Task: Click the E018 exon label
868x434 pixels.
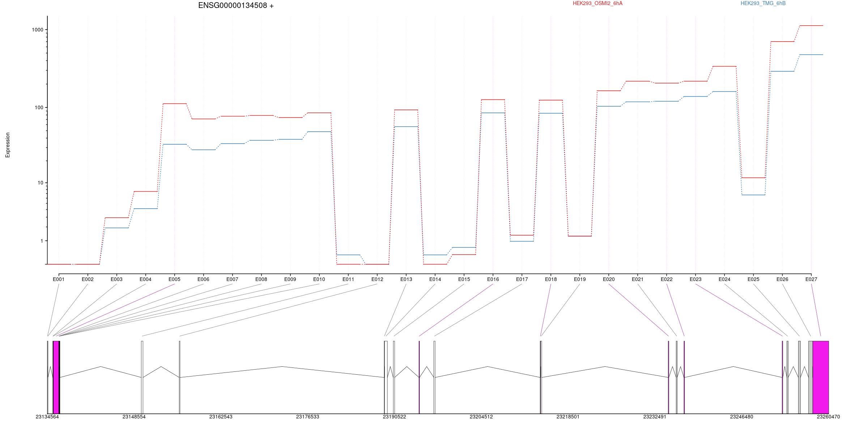Action: coord(551,279)
